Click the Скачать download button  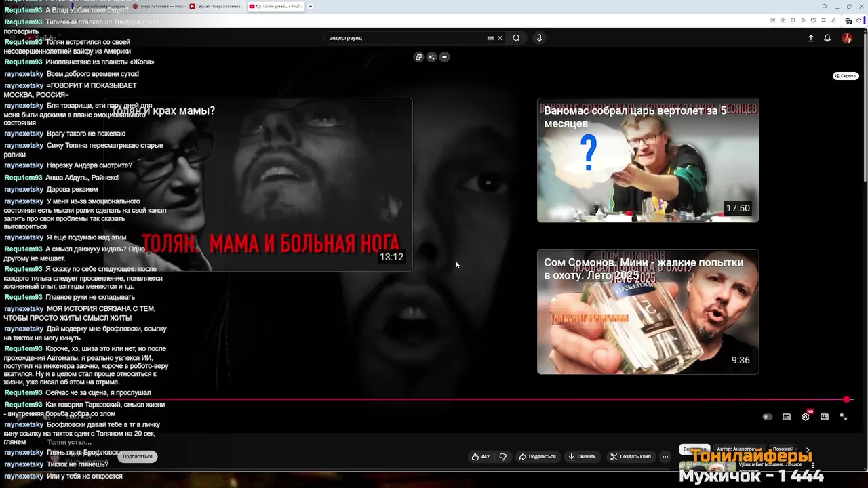[582, 457]
